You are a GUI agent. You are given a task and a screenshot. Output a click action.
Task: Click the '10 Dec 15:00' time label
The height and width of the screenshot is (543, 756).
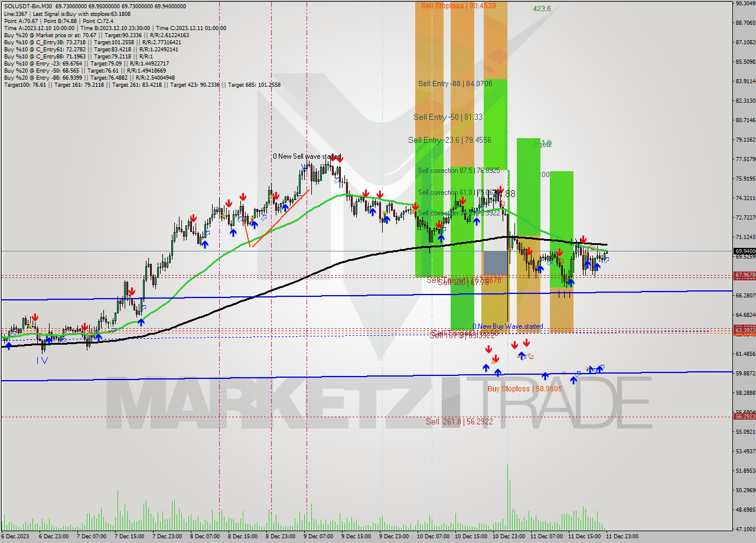tap(471, 537)
